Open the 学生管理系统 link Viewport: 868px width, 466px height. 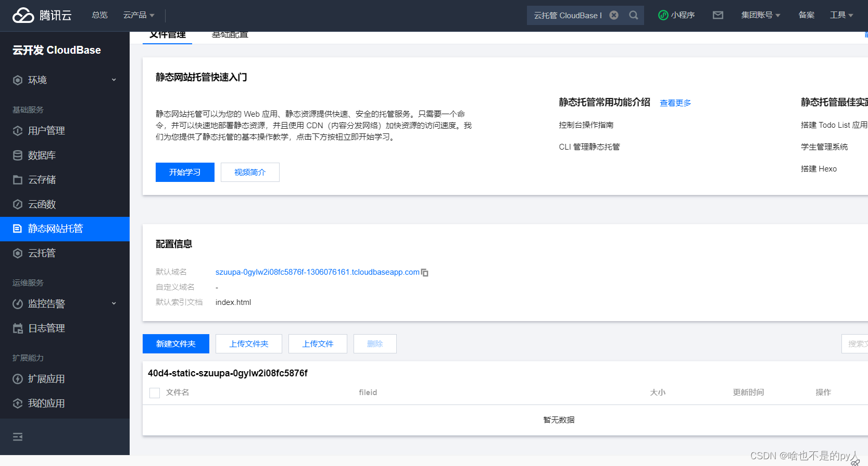click(824, 147)
